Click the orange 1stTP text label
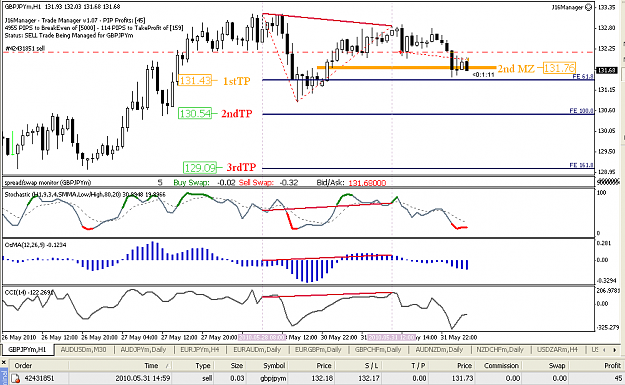The height and width of the screenshot is (385, 625). tap(236, 81)
